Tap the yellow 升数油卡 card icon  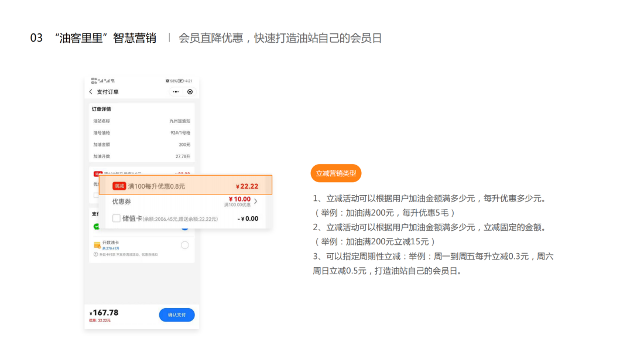click(97, 245)
